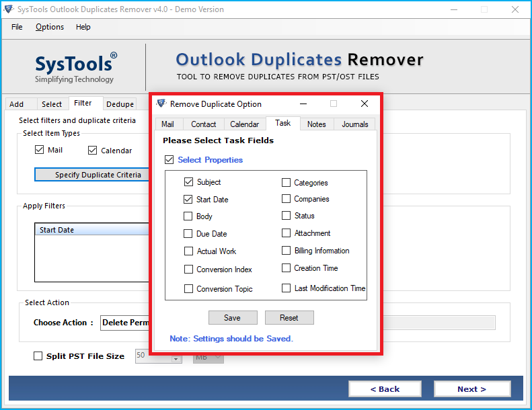Open the Choose Action dropdown
The height and width of the screenshot is (410, 532).
click(125, 323)
